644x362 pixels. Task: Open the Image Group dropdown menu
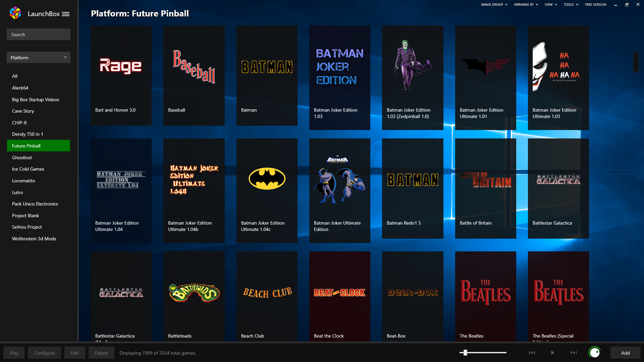tap(494, 5)
